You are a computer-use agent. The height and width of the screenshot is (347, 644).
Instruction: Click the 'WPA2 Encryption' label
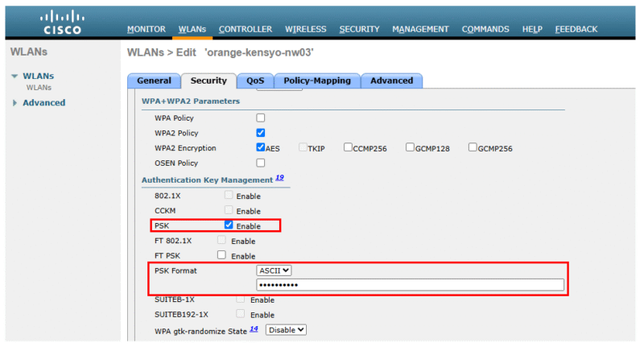click(x=185, y=148)
